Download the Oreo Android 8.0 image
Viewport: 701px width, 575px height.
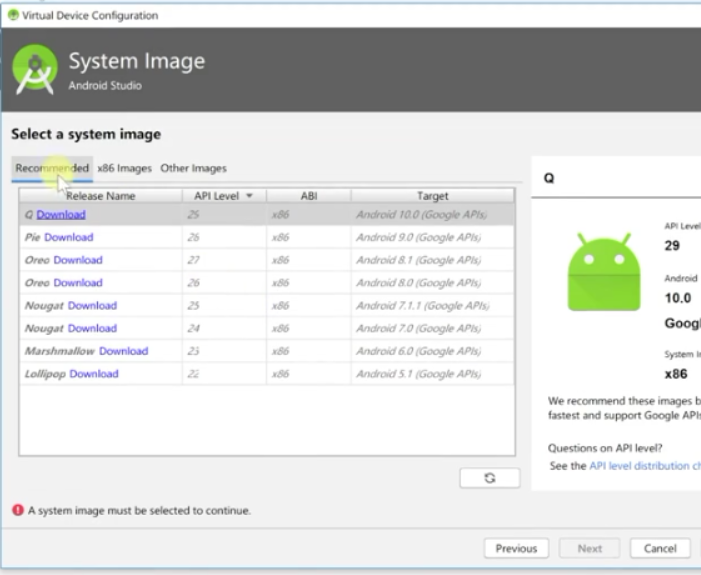click(78, 283)
